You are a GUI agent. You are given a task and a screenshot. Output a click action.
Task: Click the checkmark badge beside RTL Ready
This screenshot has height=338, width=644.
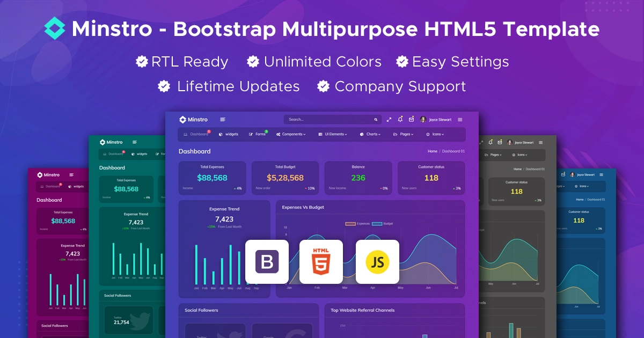[142, 62]
